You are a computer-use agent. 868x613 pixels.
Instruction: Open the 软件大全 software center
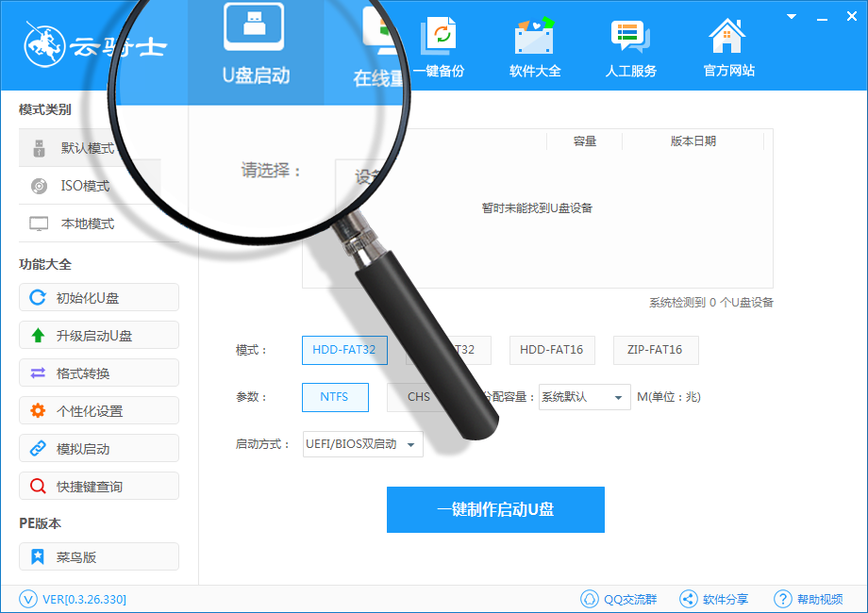534,47
